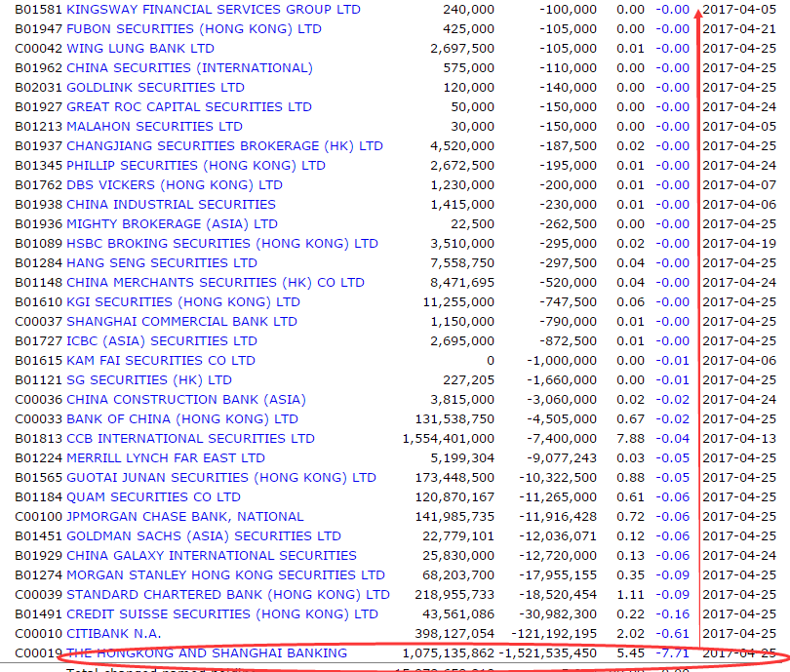This screenshot has height=672, width=790.
Task: Select participant ID B01581
Action: [39, 10]
